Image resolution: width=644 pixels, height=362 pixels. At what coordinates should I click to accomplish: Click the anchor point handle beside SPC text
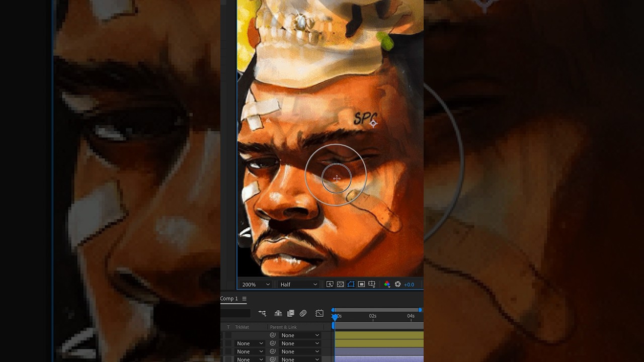[373, 123]
